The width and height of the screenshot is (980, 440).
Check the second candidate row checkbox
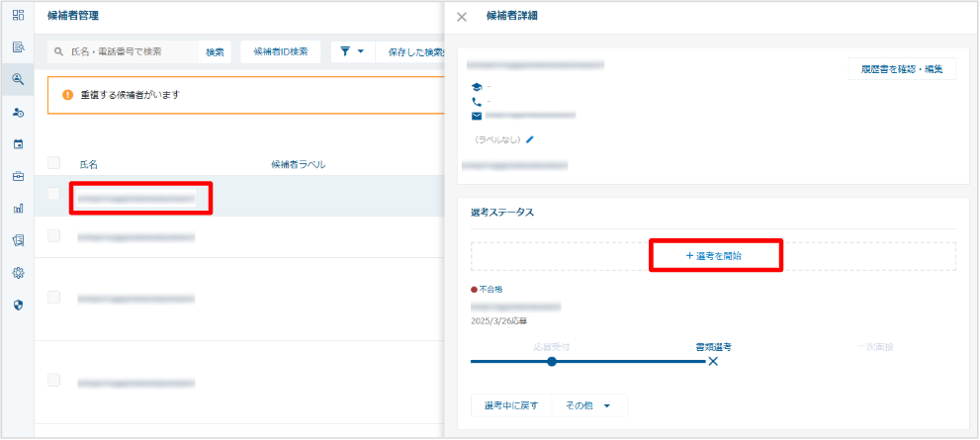[x=54, y=236]
